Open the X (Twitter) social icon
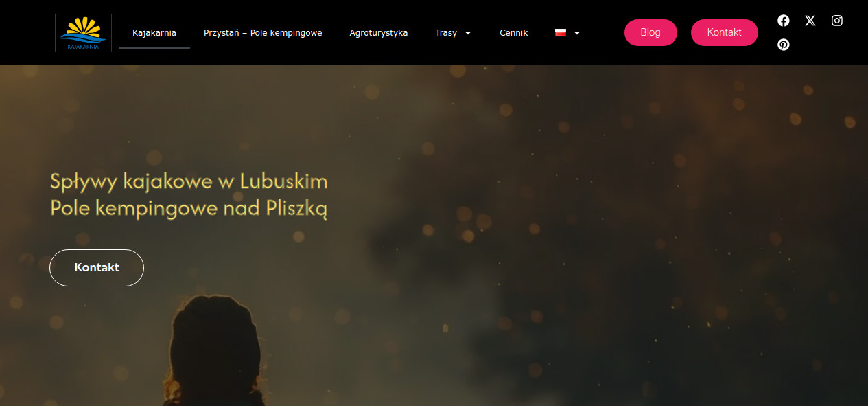This screenshot has height=406, width=868. click(810, 21)
